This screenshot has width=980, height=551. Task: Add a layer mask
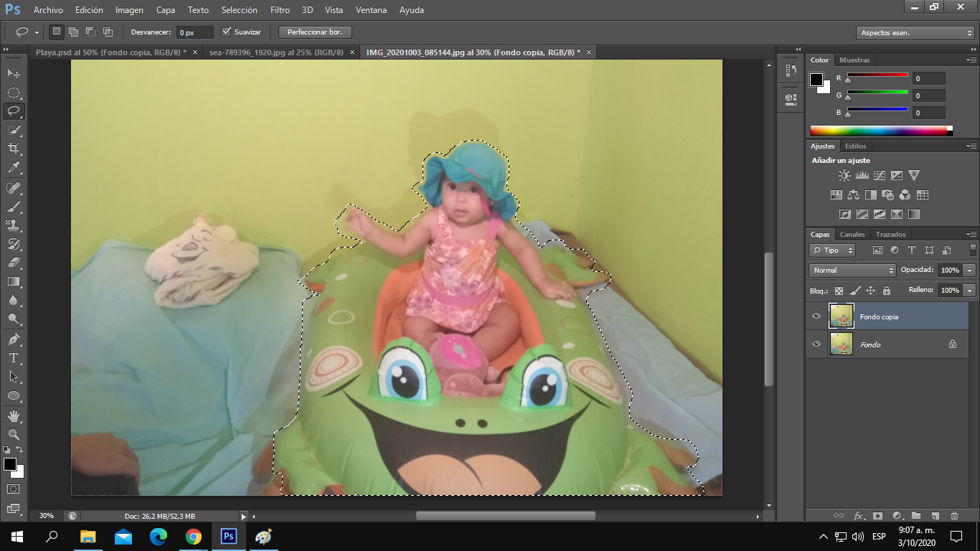tap(877, 515)
